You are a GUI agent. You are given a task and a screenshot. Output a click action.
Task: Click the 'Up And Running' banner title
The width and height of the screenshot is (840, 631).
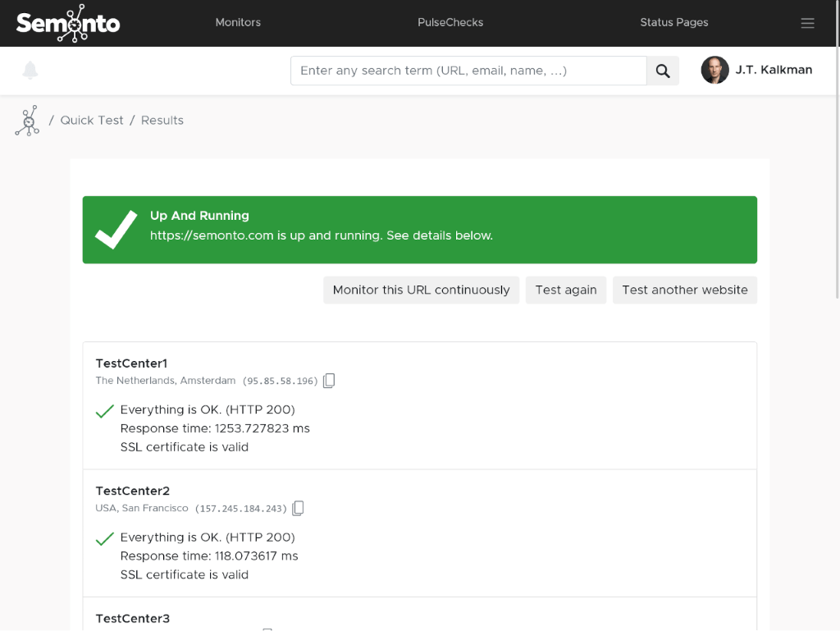point(199,215)
